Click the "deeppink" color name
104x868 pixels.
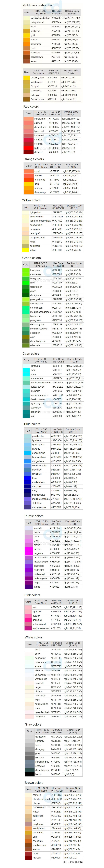tap(37, 620)
